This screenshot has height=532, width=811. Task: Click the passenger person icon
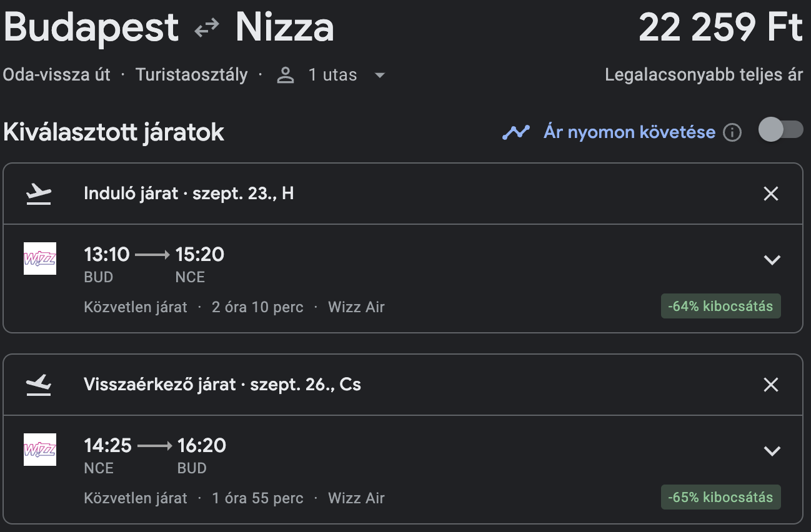pyautogui.click(x=286, y=76)
